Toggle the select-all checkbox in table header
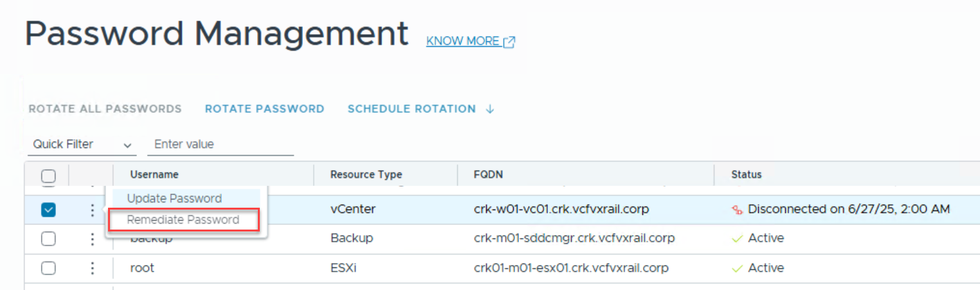This screenshot has height=290, width=980. click(x=48, y=175)
